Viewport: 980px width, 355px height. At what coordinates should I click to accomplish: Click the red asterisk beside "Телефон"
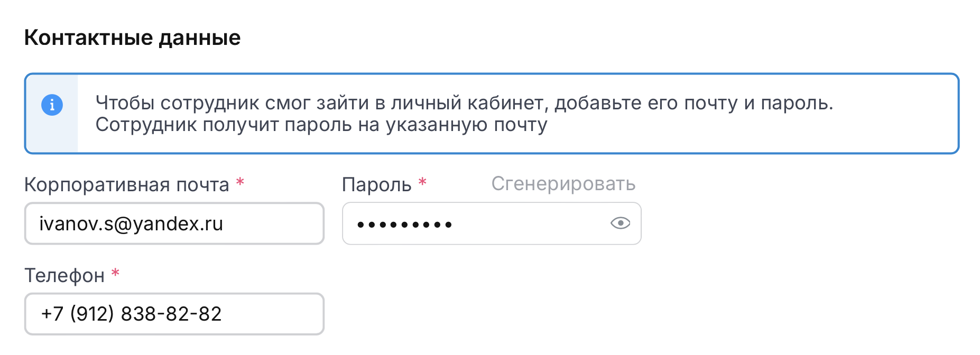click(x=115, y=274)
